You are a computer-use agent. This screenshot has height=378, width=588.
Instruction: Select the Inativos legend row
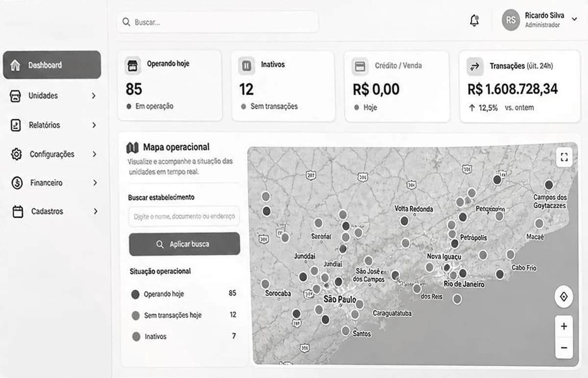click(x=184, y=336)
